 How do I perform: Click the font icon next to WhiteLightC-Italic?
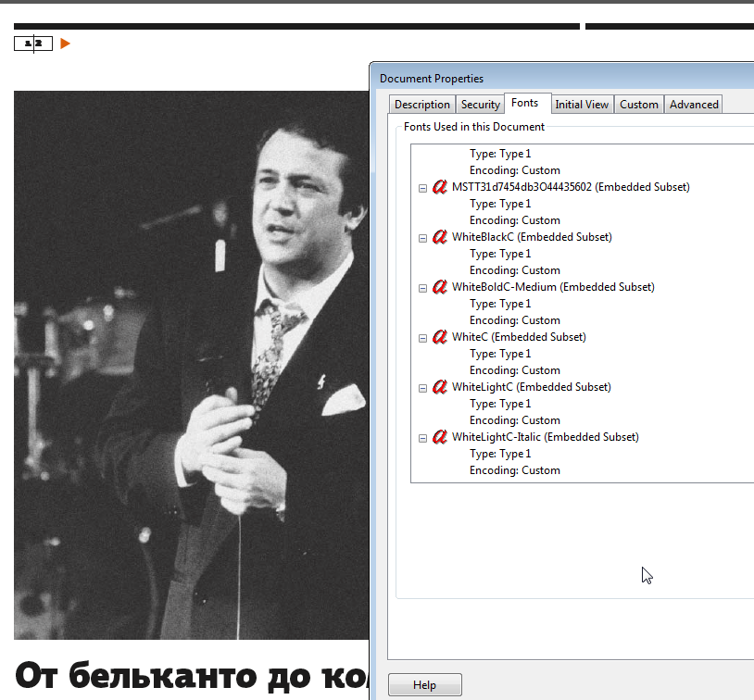click(440, 437)
